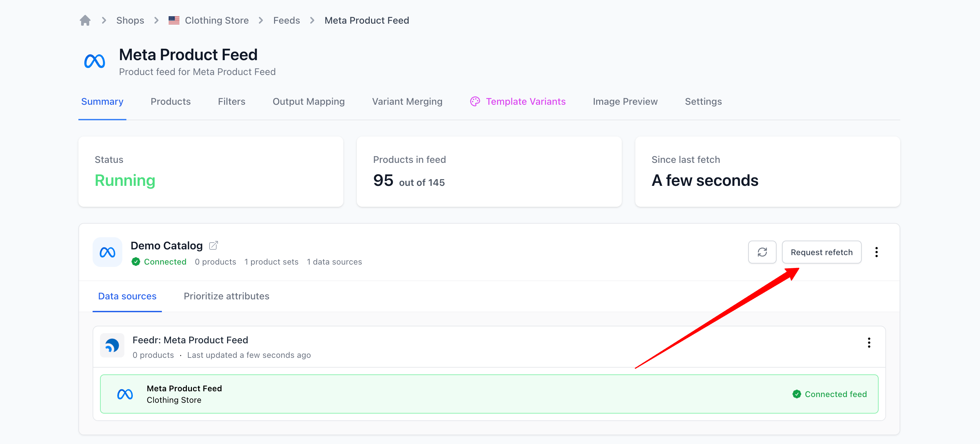Open the Settings tab

704,102
